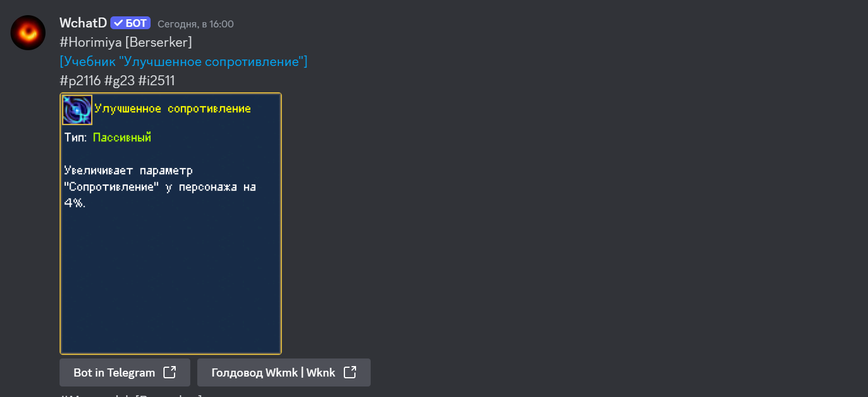Click the message timestamp Сегодня, в 16:00

click(x=196, y=24)
